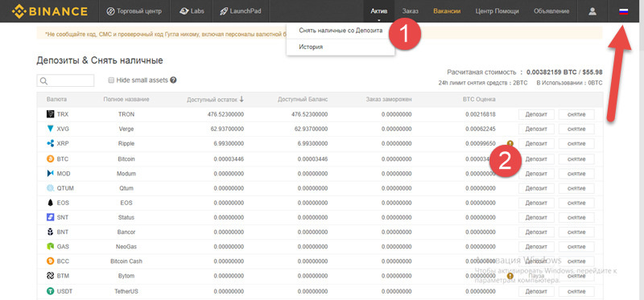The height and width of the screenshot is (300, 644).
Task: Click the Депозит button for USDT
Action: (536, 291)
